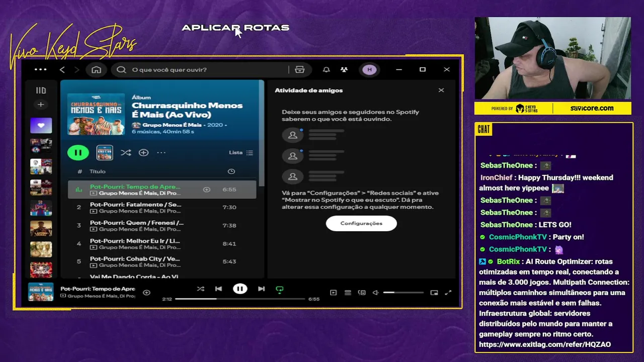Pause the album with the green button
The height and width of the screenshot is (362, 644).
[x=78, y=152]
